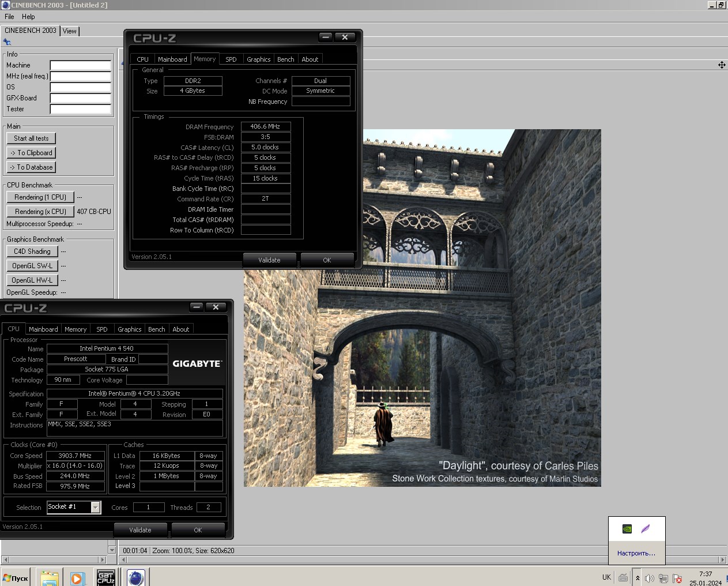
Task: Select the CINEBENCH 2003 tab
Action: point(31,31)
